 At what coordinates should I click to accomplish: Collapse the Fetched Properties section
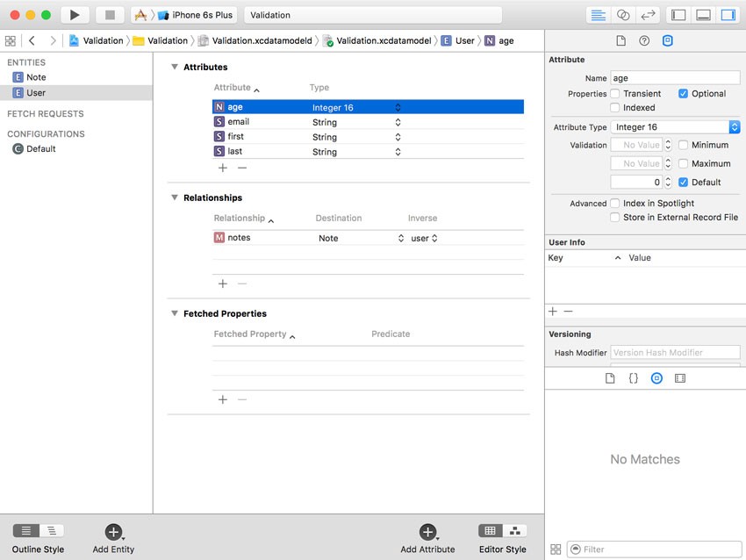coord(175,313)
